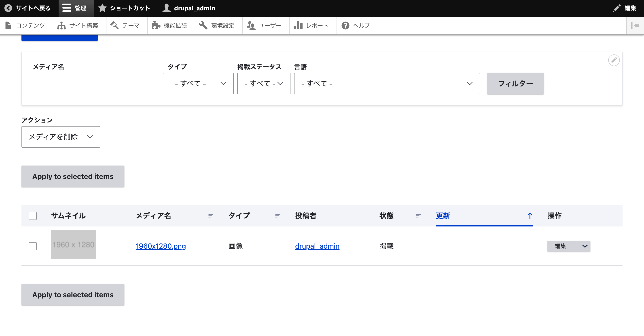The width and height of the screenshot is (644, 336).
Task: Click the フィルター button
Action: click(515, 83)
